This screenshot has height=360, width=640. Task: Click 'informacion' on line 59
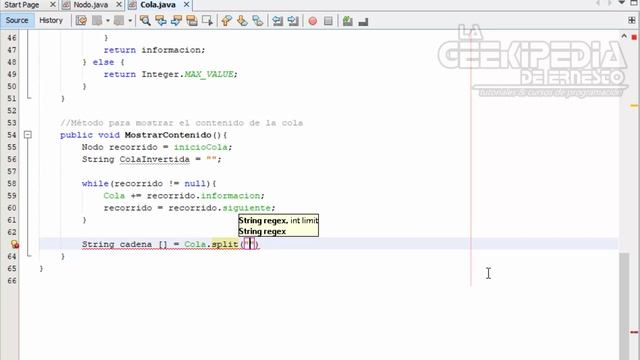click(230, 196)
